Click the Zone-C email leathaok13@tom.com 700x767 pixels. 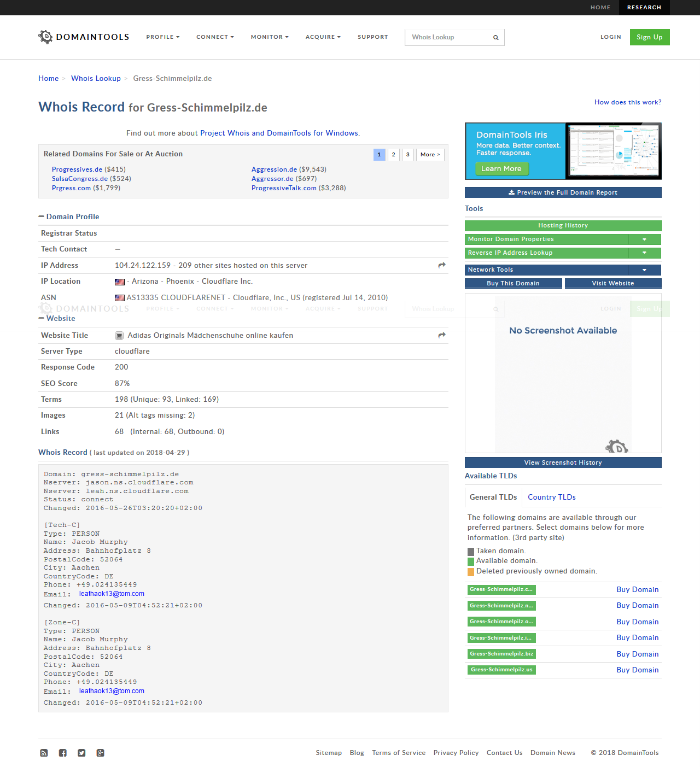112,691
